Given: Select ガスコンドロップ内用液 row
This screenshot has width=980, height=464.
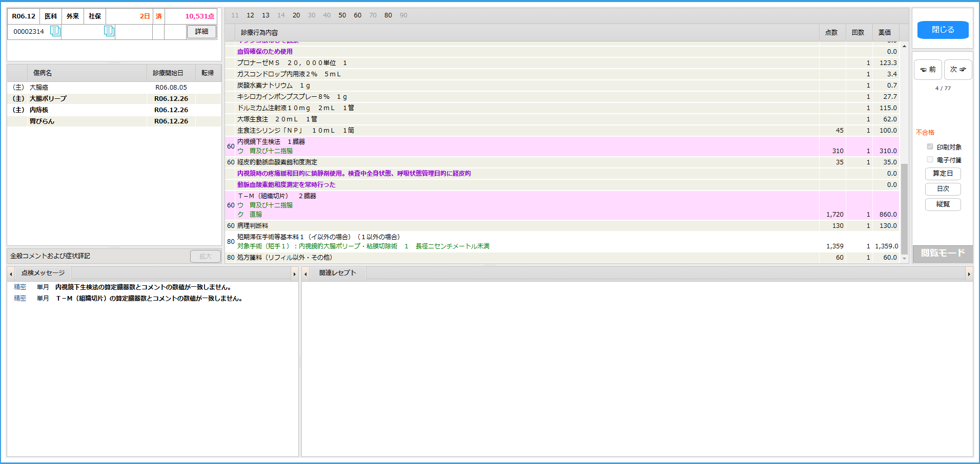Looking at the screenshot, I should tap(562, 74).
